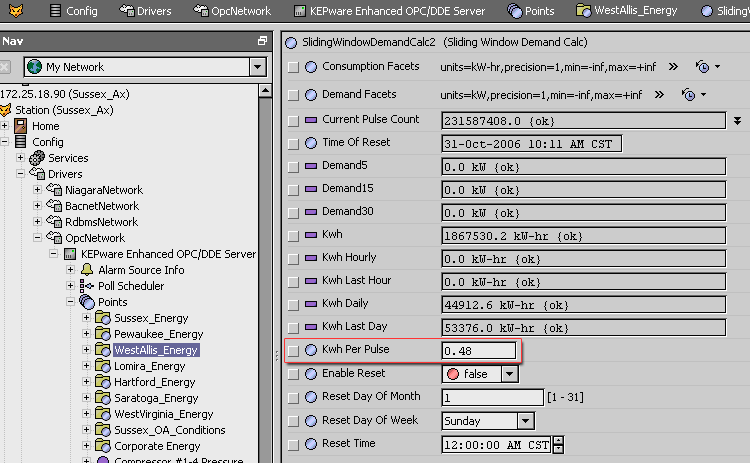Image resolution: width=750 pixels, height=463 pixels.
Task: Click the Alarm Source Info bell icon
Action: 87,270
